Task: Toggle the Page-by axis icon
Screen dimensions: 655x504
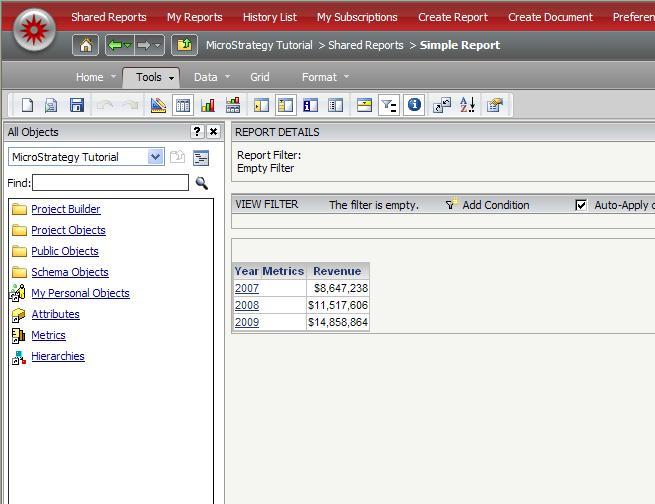Action: pyautogui.click(x=364, y=105)
